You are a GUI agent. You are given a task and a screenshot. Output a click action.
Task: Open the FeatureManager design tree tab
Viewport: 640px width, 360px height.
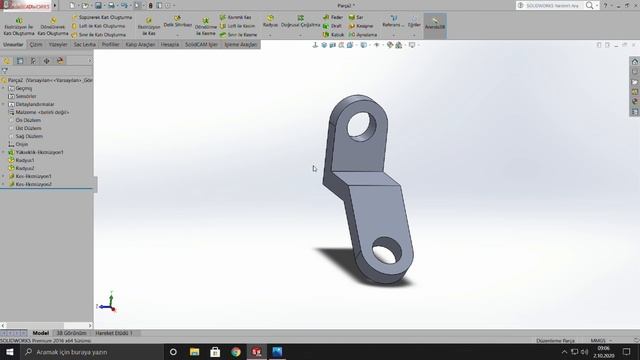(x=7, y=61)
